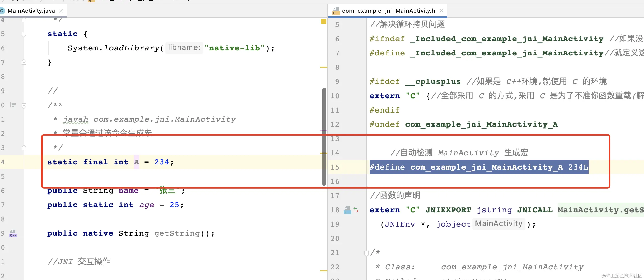Click the yellow warning stripe marker near line 8

click(x=324, y=67)
